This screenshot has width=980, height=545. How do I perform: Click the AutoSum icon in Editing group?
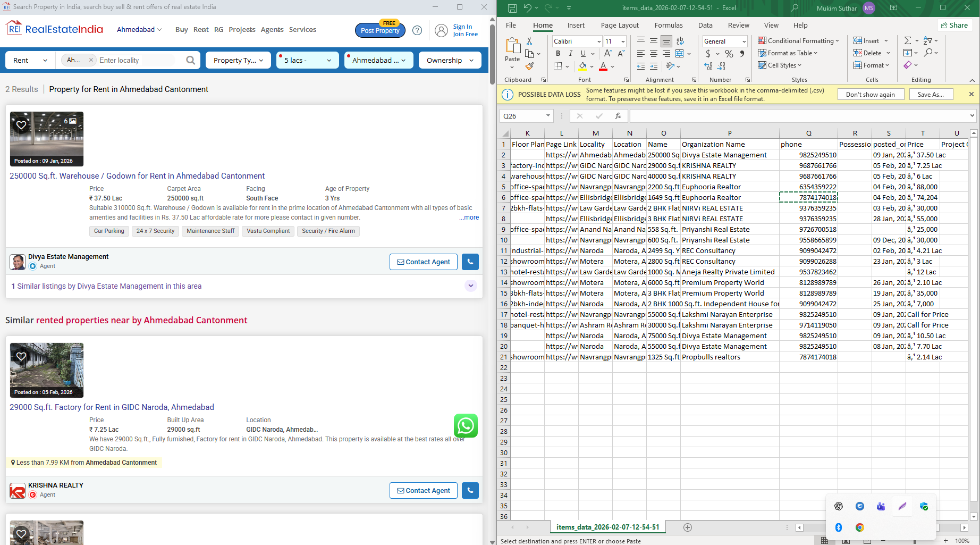[907, 40]
